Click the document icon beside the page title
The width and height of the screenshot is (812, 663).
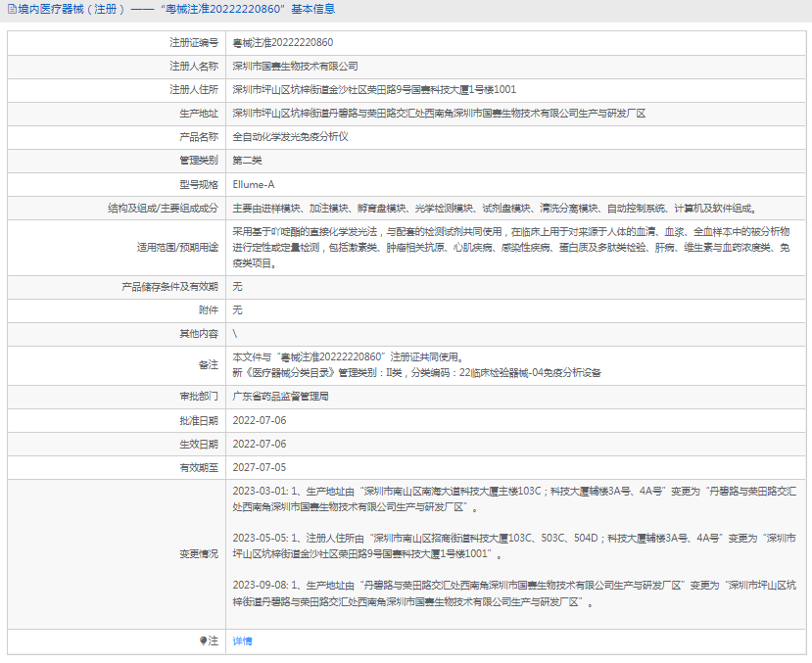click(x=12, y=10)
